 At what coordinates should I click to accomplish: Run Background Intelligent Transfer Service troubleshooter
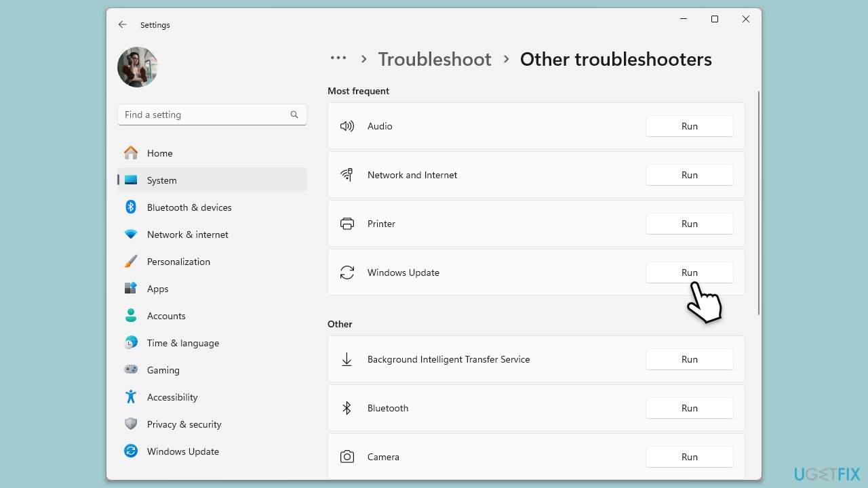coord(690,359)
